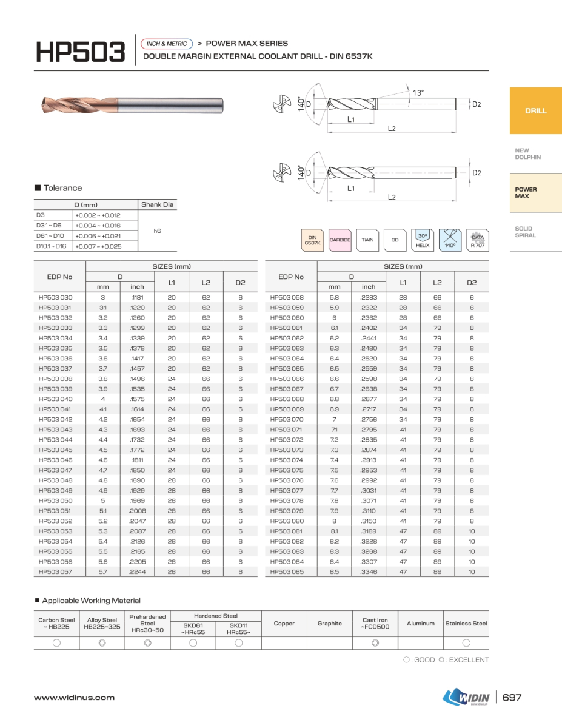
Task: Select the Stainless Steel rating circle
Action: pyautogui.click(x=466, y=643)
